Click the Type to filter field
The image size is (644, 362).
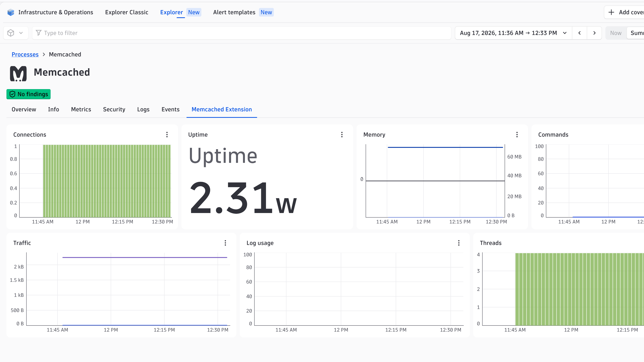(x=241, y=33)
